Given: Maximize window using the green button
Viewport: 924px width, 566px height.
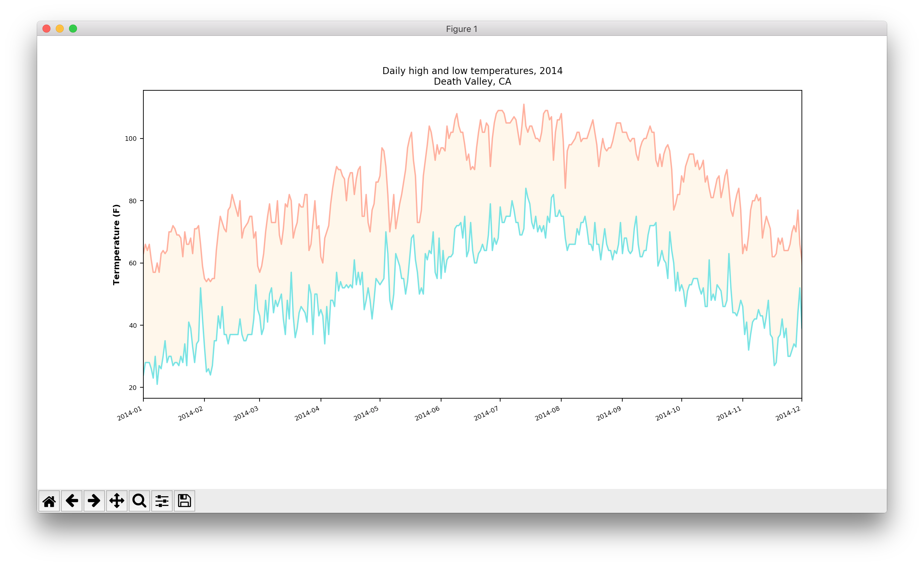Looking at the screenshot, I should point(73,29).
